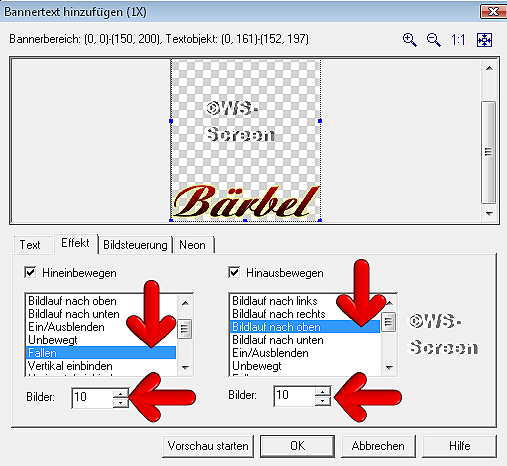507x466 pixels.
Task: Click preview scrollbar up arrow
Action: click(x=489, y=68)
